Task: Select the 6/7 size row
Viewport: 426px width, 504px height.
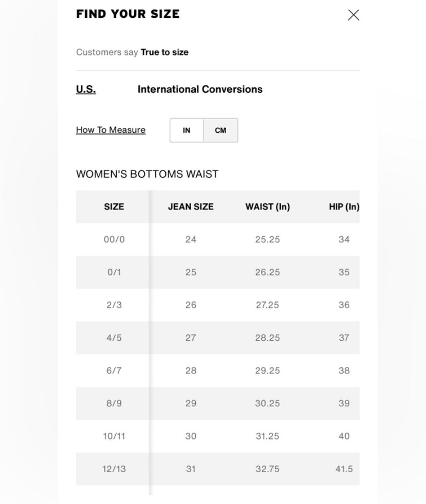Action: click(217, 370)
